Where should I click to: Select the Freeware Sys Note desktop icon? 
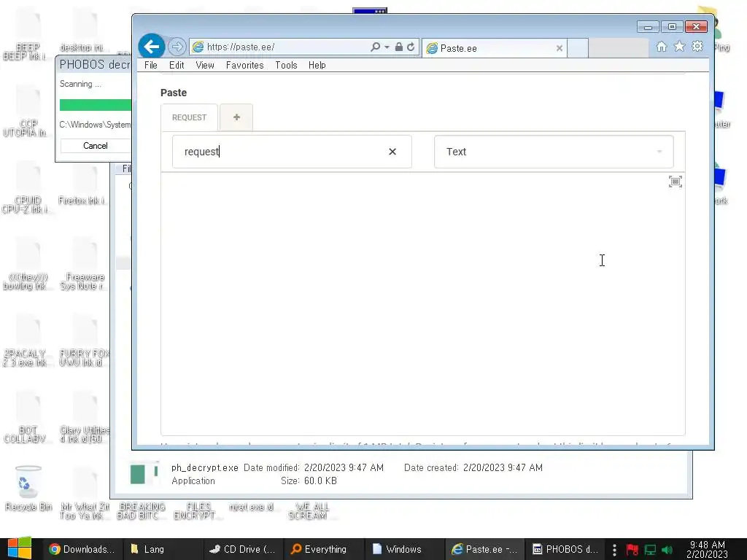[x=85, y=264]
